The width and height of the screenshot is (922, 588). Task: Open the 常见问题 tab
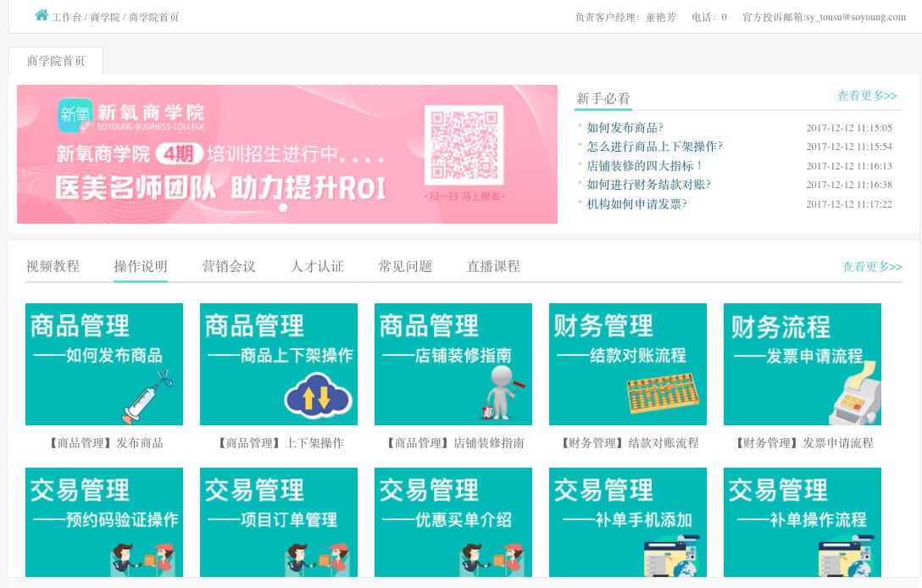point(405,266)
